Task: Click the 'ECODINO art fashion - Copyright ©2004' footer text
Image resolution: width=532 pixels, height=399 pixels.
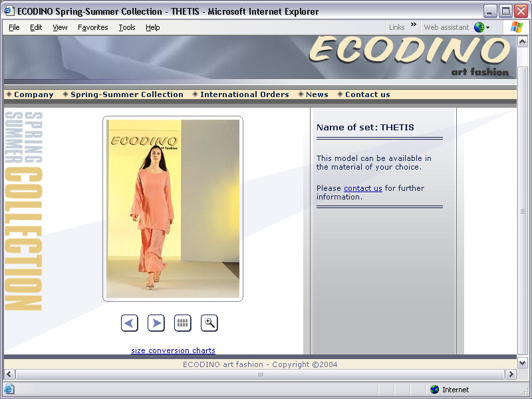Action: point(260,364)
